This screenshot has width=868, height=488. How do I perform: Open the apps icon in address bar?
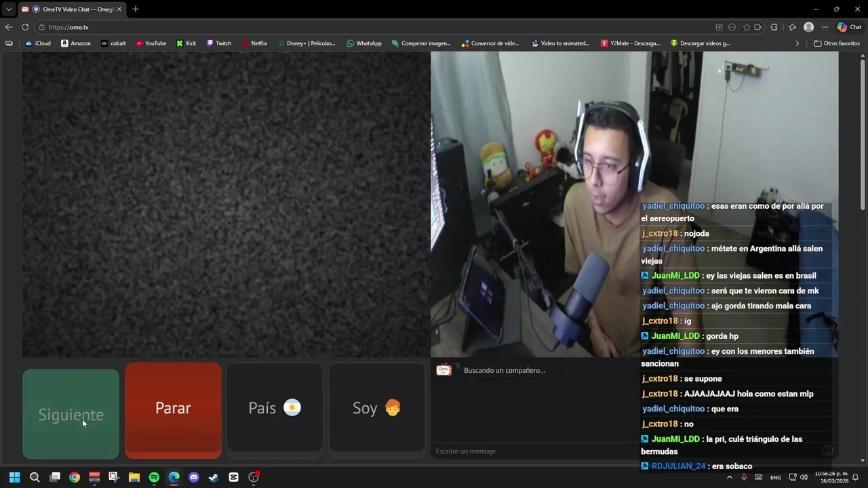pyautogui.click(x=719, y=27)
